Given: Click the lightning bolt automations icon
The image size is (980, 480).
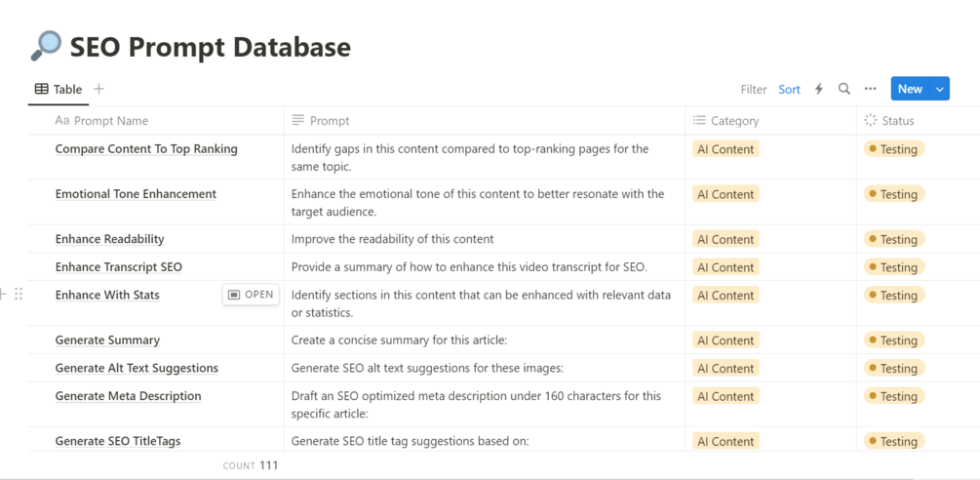Looking at the screenshot, I should click(x=819, y=89).
